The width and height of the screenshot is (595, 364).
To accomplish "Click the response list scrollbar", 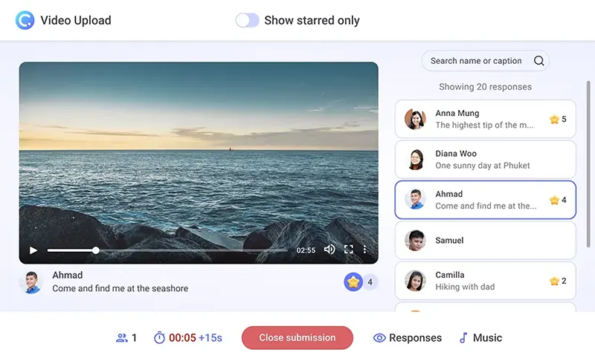I will point(588,163).
